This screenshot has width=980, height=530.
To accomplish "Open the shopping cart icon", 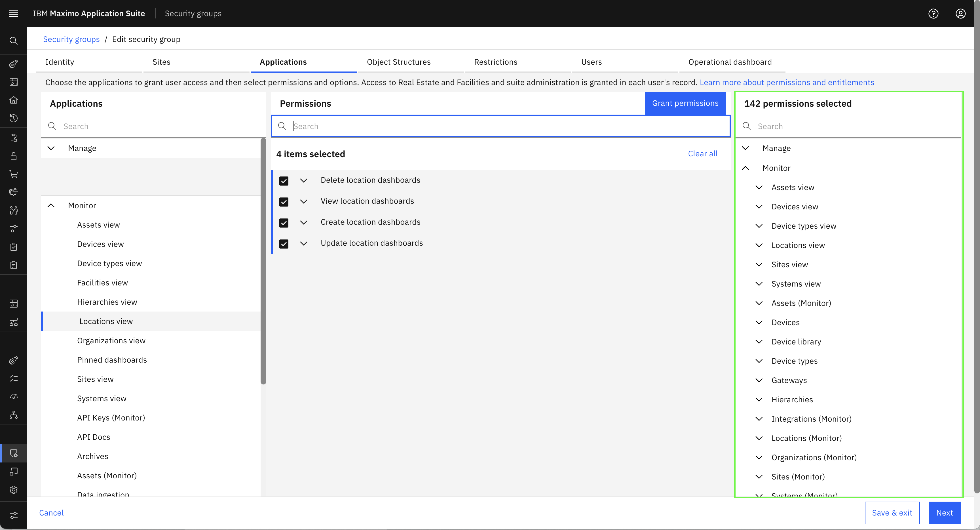I will coord(13,174).
